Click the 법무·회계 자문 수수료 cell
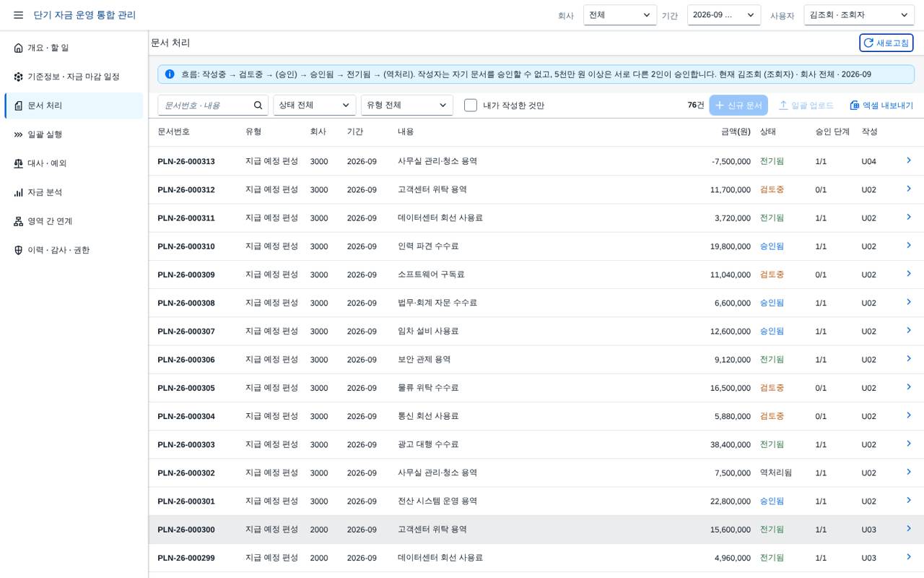Screen dimensions: 924x578 click(x=437, y=303)
